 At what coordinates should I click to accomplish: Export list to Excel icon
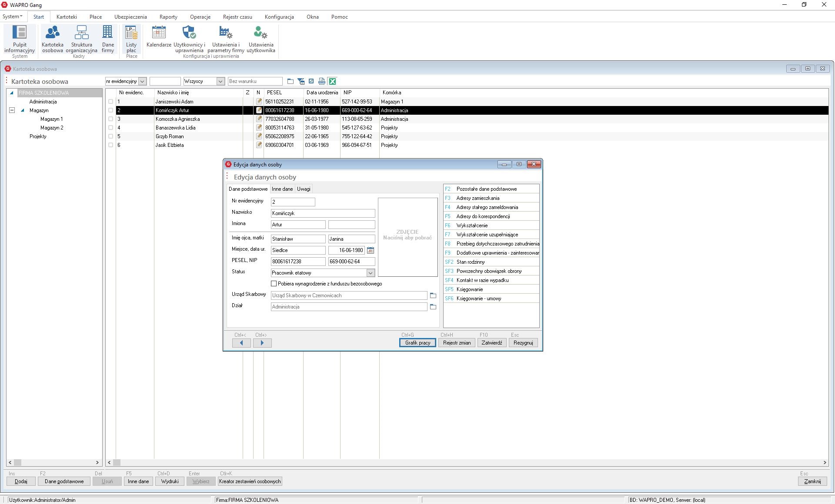(333, 81)
